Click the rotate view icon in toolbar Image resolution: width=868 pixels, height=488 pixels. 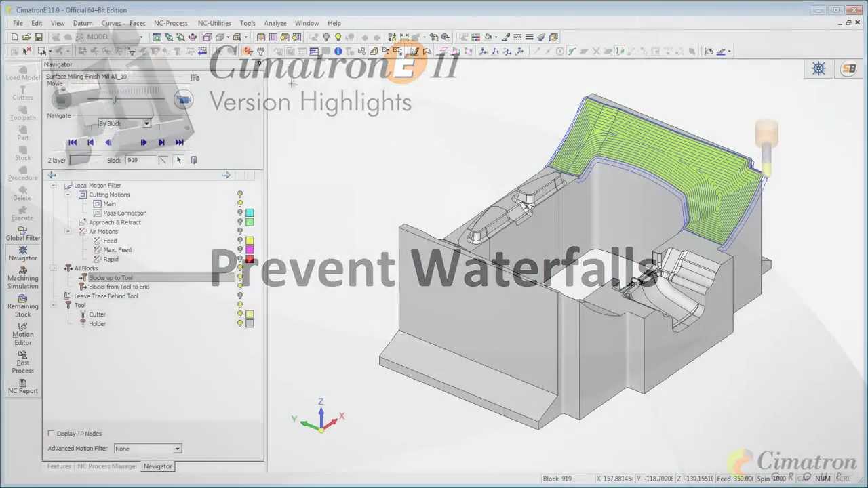tap(193, 37)
